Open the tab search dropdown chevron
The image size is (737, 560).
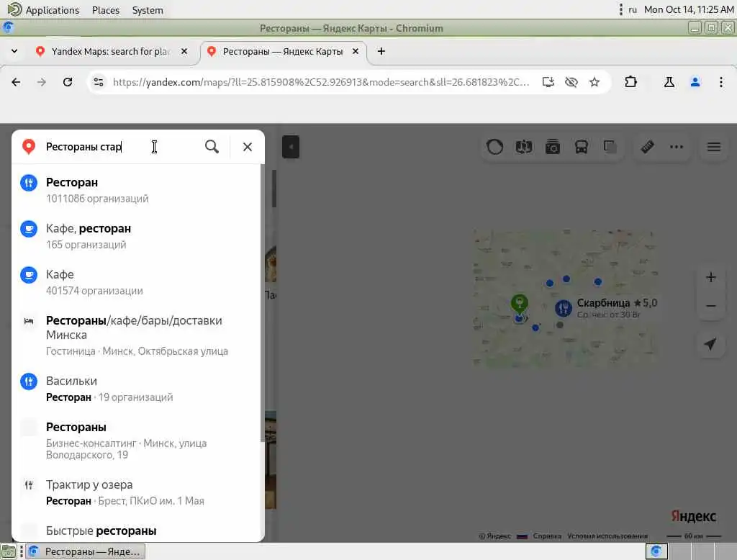click(14, 51)
